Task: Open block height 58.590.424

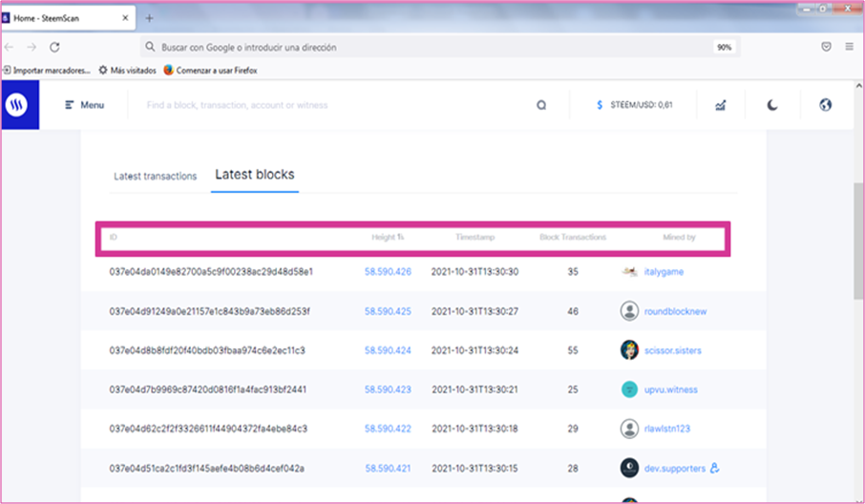Action: [x=388, y=350]
